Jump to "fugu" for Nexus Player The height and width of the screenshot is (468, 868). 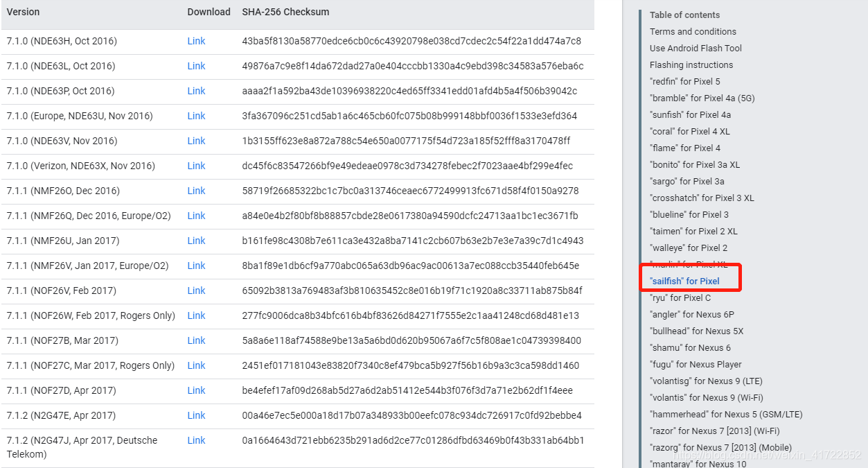click(x=696, y=364)
